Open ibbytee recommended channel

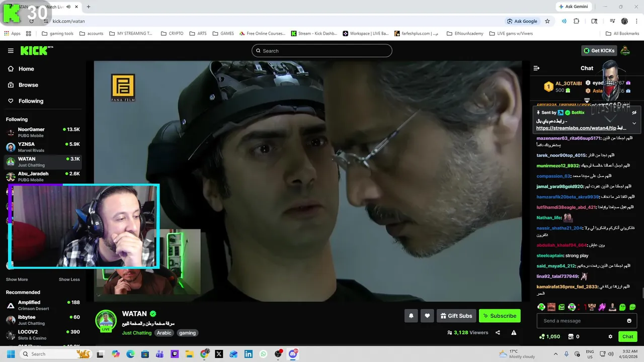coord(43,320)
